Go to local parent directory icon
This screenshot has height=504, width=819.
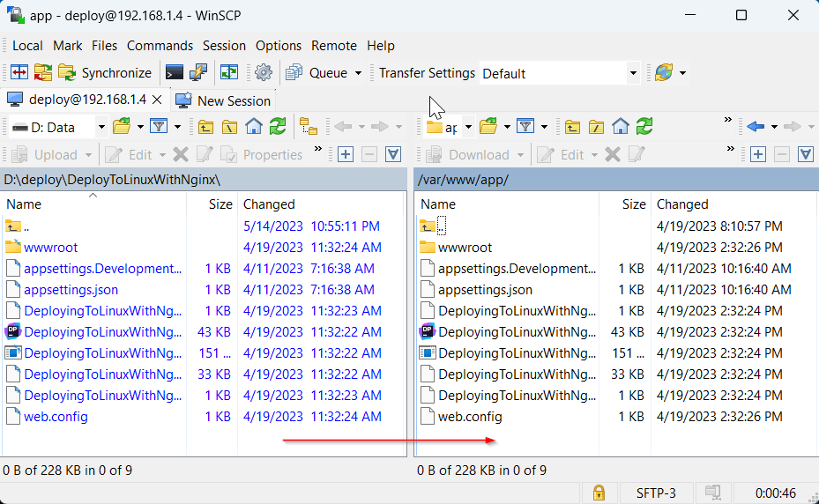point(205,127)
